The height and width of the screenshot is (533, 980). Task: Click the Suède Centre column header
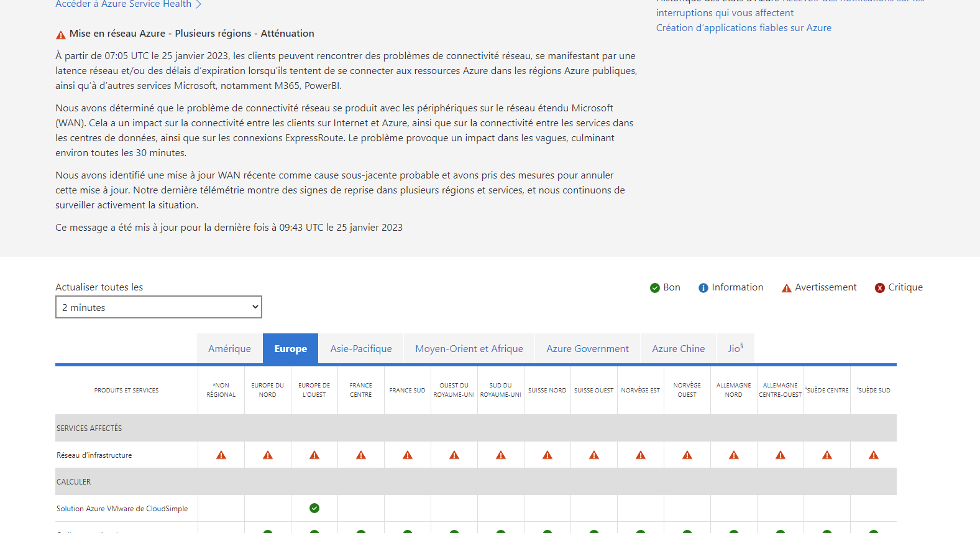point(827,391)
